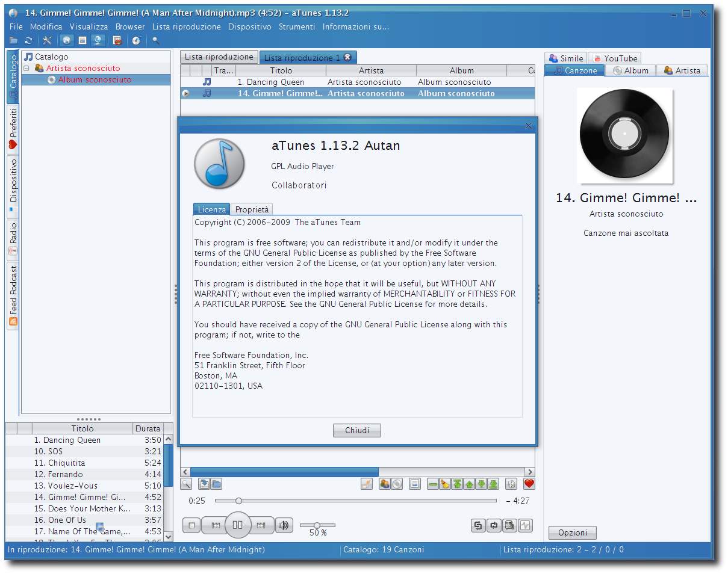Screen dimensions: 728x574
Task: Move song down with green down arrow
Action: (x=481, y=484)
